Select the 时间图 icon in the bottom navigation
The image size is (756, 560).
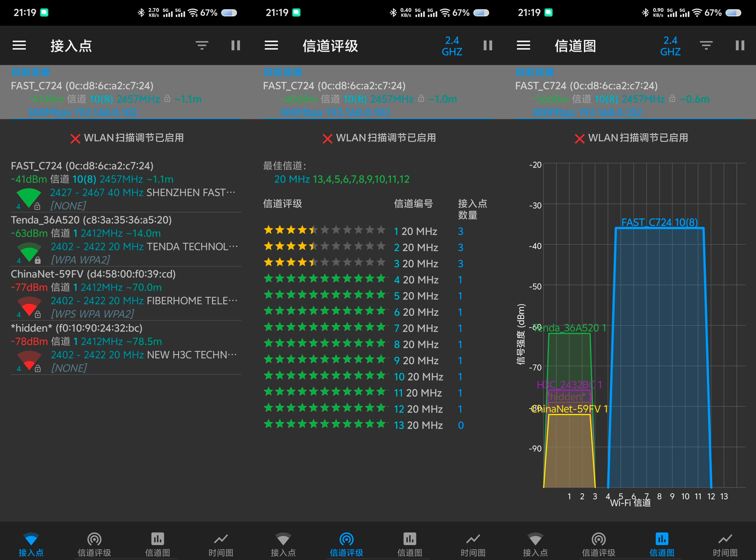221,542
